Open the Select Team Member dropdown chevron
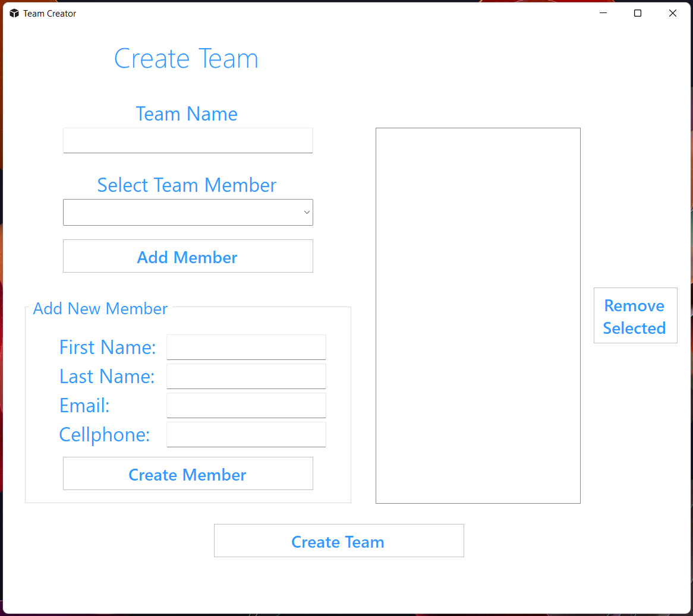The image size is (693, 616). [307, 212]
